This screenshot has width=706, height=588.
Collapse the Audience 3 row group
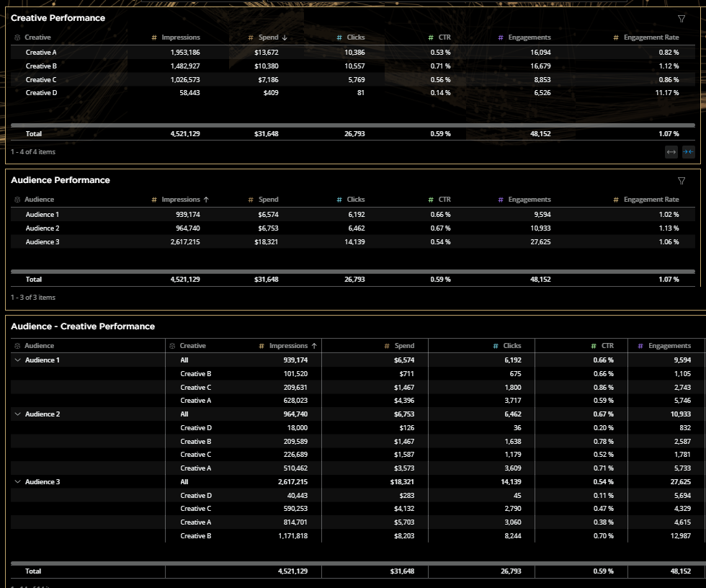(17, 481)
